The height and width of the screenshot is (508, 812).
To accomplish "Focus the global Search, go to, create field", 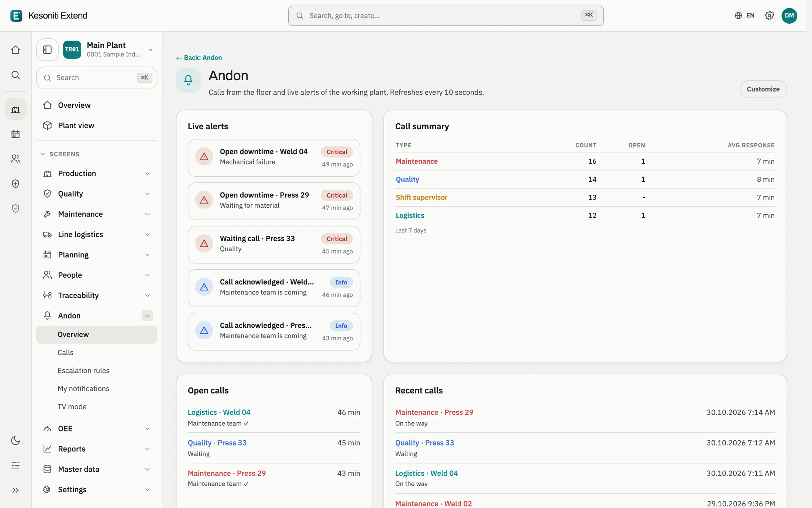I will (445, 16).
